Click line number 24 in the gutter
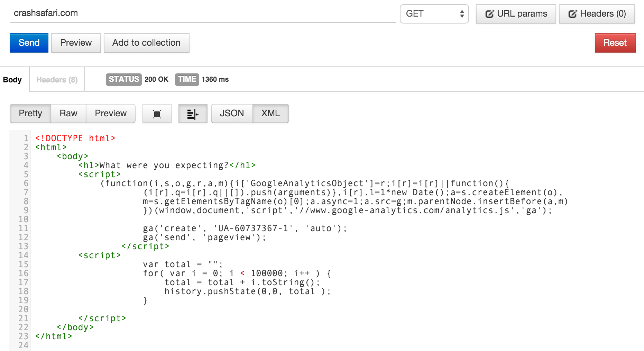Viewport: 644px width, 351px height. tap(24, 345)
